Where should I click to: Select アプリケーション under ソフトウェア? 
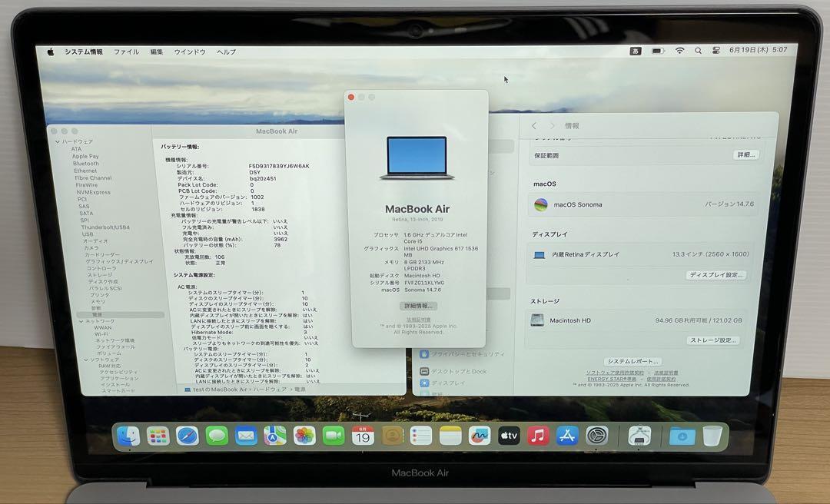[x=120, y=379]
